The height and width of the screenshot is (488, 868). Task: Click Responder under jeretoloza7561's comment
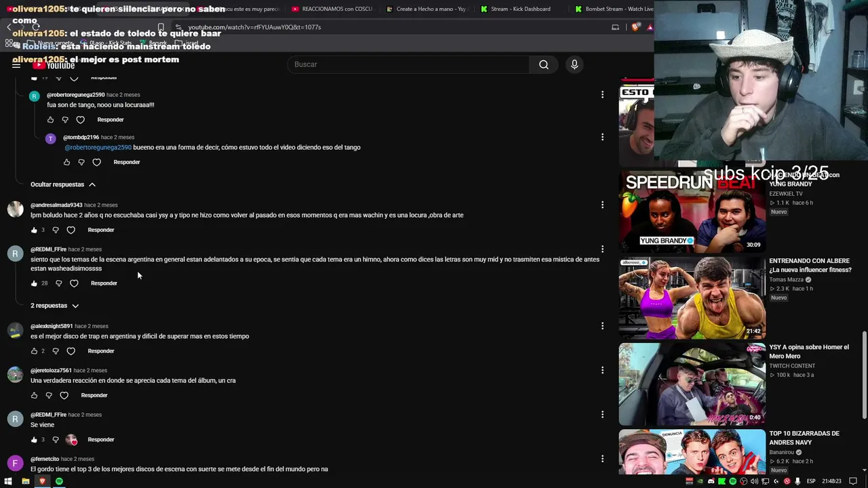[x=94, y=395]
